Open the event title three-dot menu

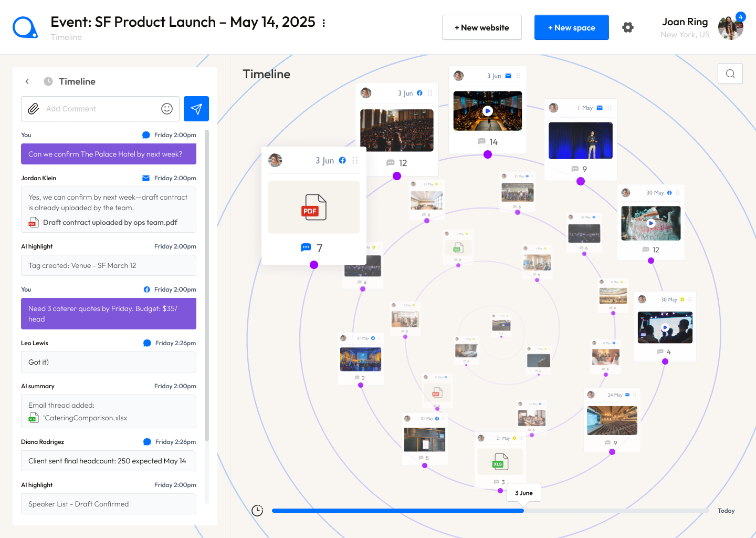324,23
